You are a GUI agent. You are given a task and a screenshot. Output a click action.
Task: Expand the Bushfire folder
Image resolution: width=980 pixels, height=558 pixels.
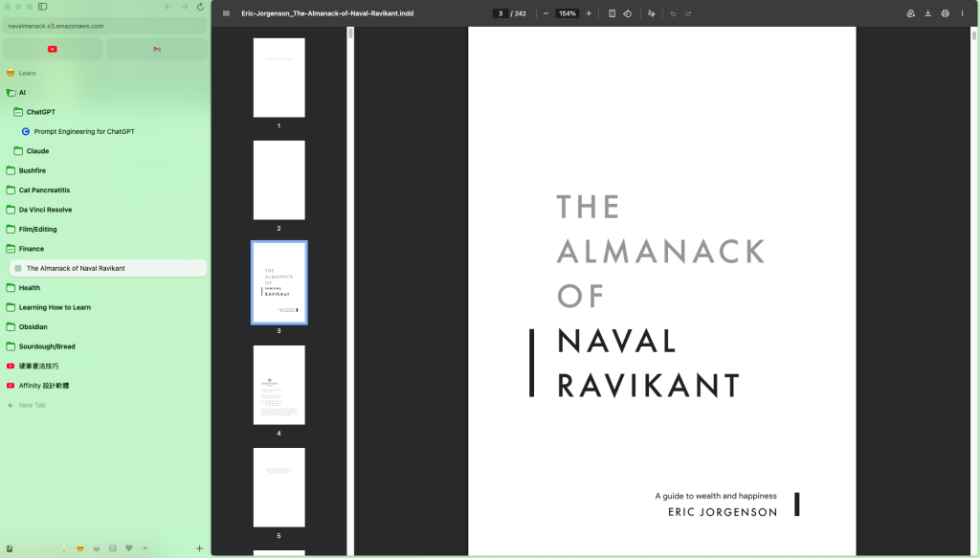[x=11, y=170]
